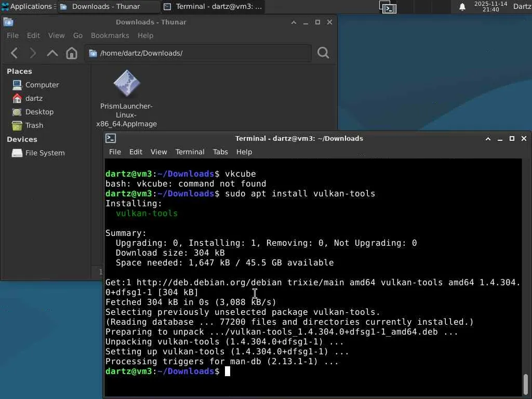This screenshot has height=399, width=532.
Task: Minimize the Terminal window
Action: coord(500,139)
